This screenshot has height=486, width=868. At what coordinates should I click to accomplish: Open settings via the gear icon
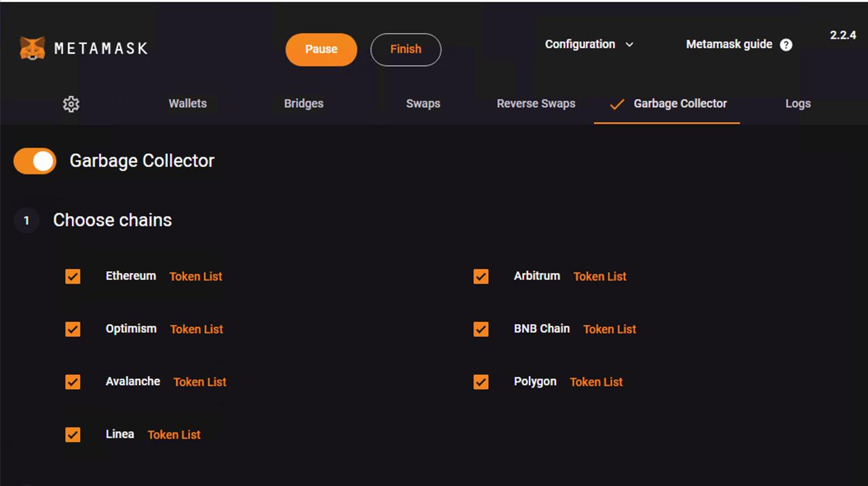[x=71, y=104]
